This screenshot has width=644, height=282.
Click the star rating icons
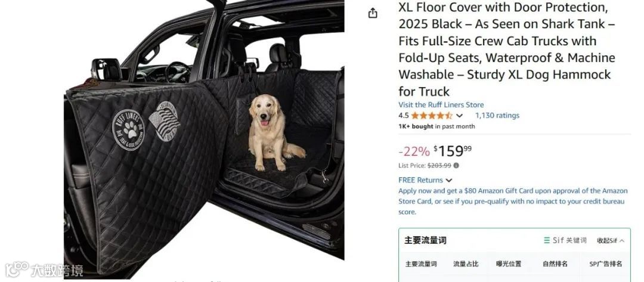(x=431, y=115)
